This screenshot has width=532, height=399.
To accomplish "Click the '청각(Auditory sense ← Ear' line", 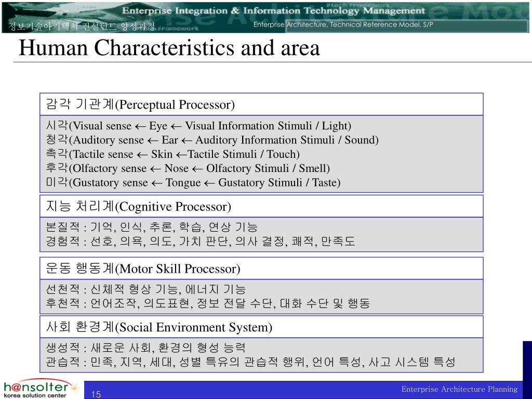I will point(212,140).
